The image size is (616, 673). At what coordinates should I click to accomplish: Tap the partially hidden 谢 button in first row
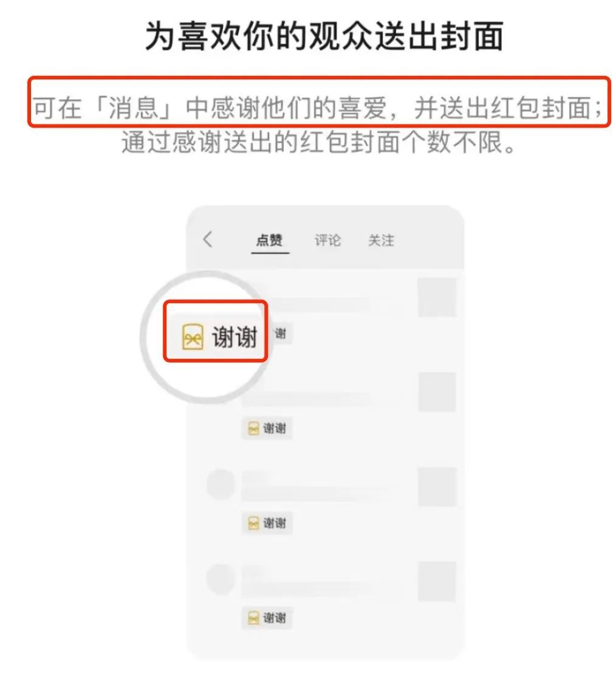[280, 333]
